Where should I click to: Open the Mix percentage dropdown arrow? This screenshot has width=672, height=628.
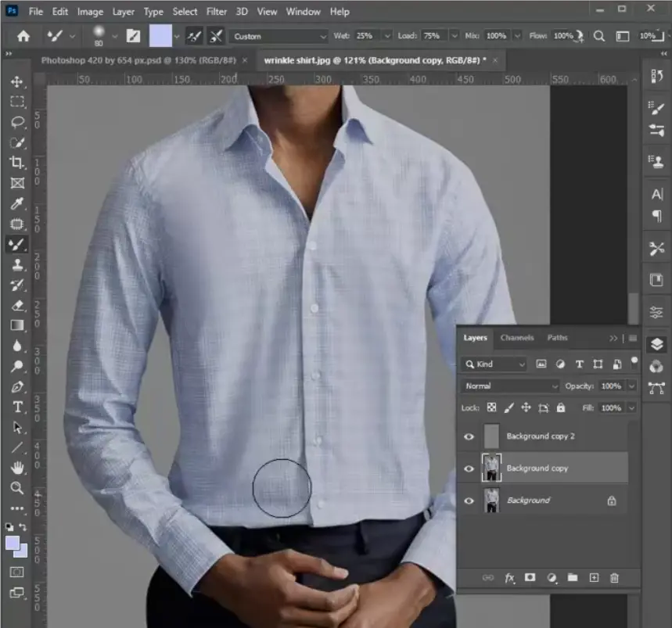(x=517, y=36)
